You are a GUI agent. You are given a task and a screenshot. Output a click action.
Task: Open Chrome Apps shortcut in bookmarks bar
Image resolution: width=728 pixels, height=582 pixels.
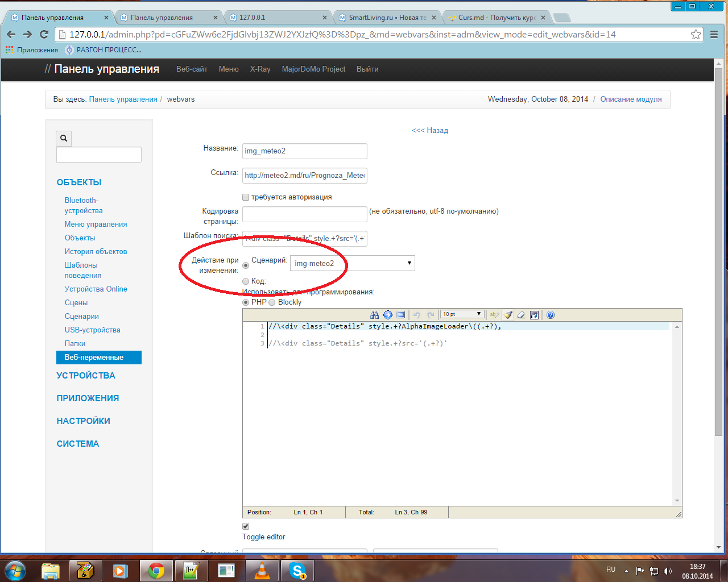pyautogui.click(x=32, y=50)
